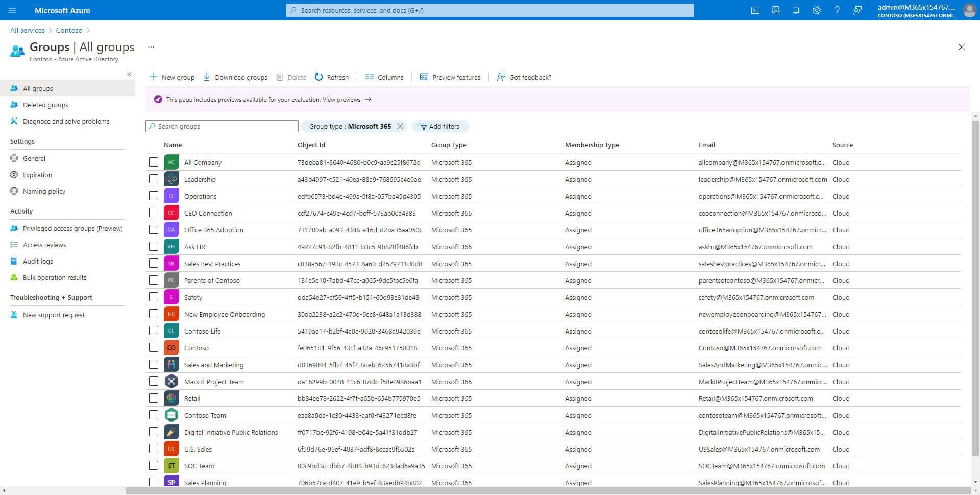980x495 pixels.
Task: Open Deleted groups in the sidebar
Action: click(x=45, y=105)
